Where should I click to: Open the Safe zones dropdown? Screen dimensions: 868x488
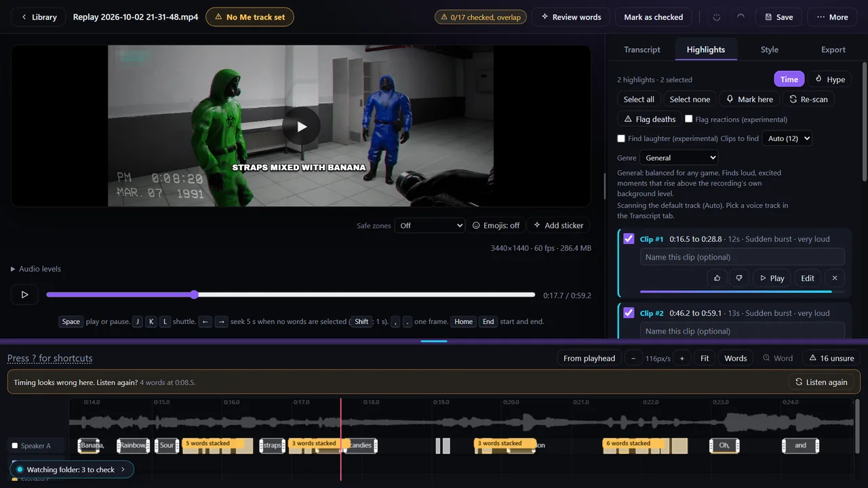tap(431, 225)
